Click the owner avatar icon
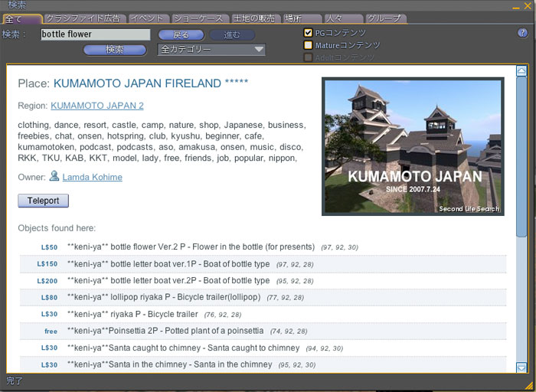Screen dimensions: 536x392 click(x=54, y=177)
